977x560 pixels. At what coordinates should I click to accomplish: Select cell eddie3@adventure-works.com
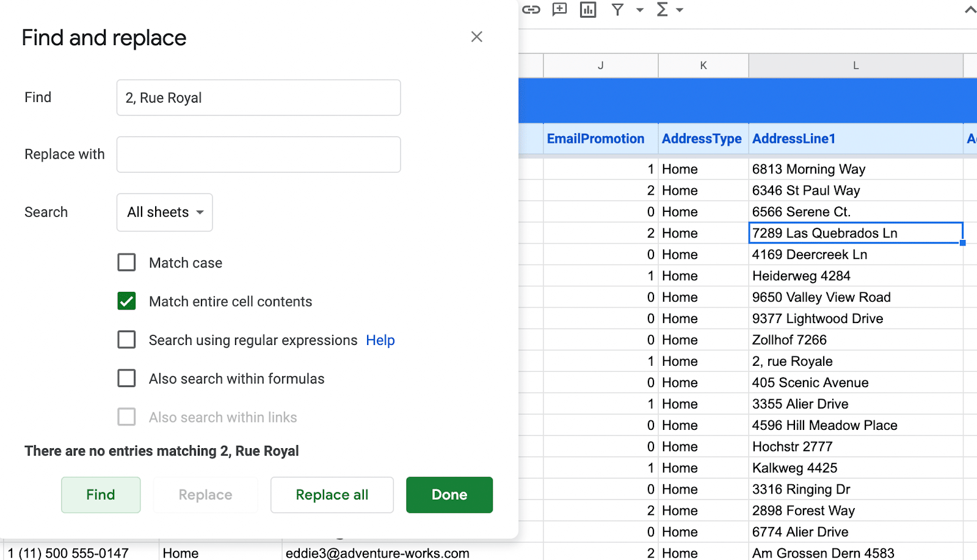click(412, 552)
